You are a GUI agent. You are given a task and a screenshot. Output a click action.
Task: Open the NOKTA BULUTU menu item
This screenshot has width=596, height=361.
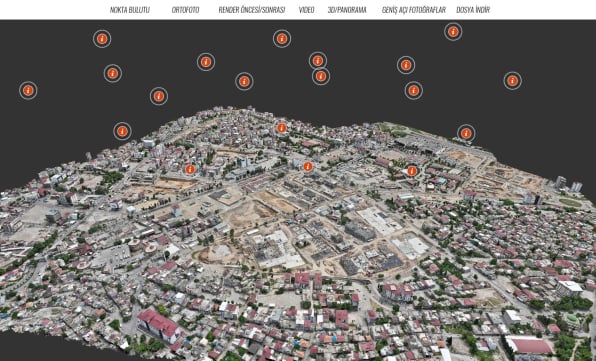click(130, 10)
